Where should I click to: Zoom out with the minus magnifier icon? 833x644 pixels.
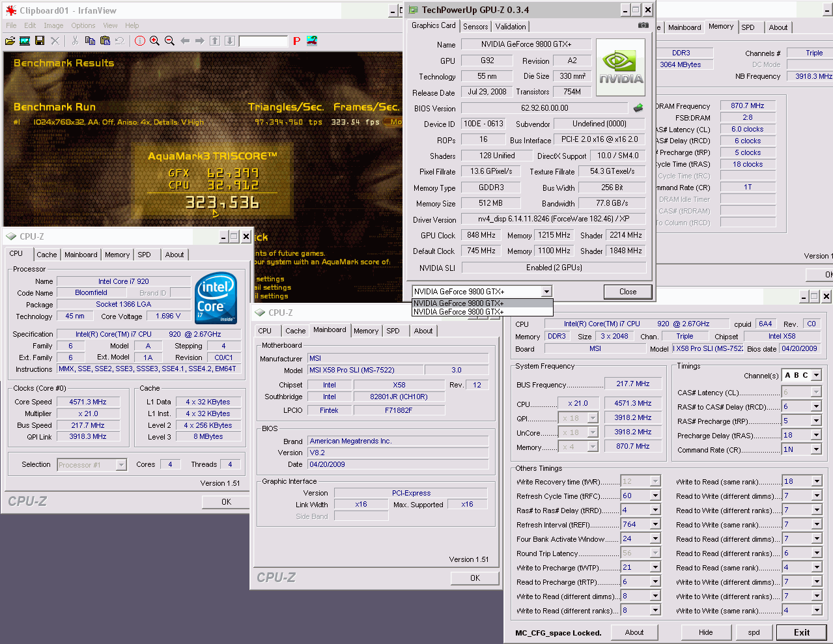pyautogui.click(x=169, y=41)
